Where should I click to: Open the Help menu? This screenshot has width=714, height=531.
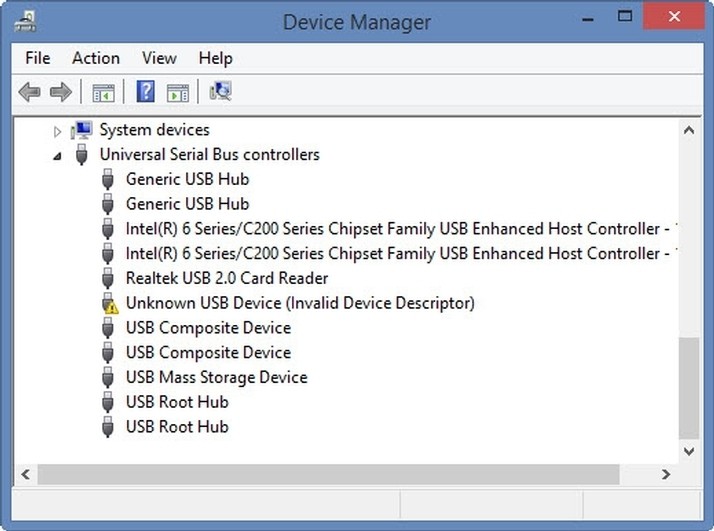coord(215,58)
